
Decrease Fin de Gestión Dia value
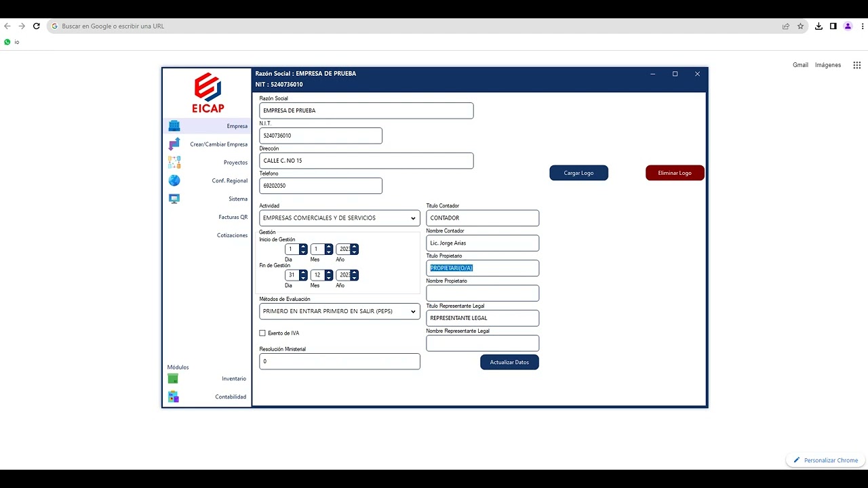pos(303,278)
